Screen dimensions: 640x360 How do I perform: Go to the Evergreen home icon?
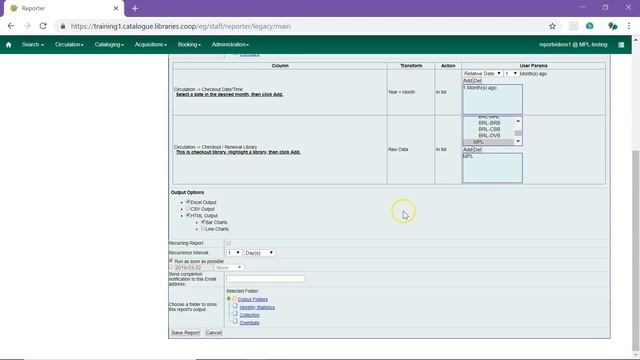coord(9,44)
